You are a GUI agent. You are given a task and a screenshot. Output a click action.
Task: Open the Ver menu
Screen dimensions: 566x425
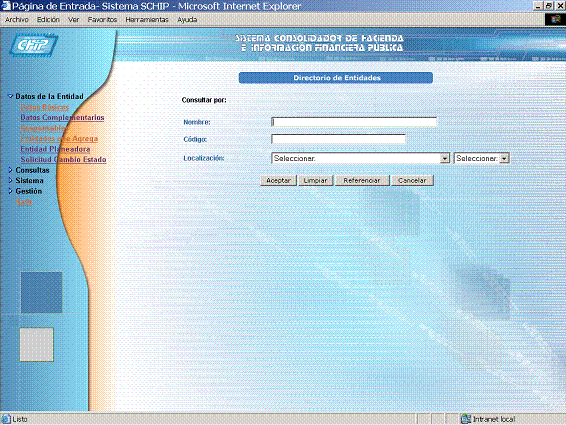tap(74, 19)
